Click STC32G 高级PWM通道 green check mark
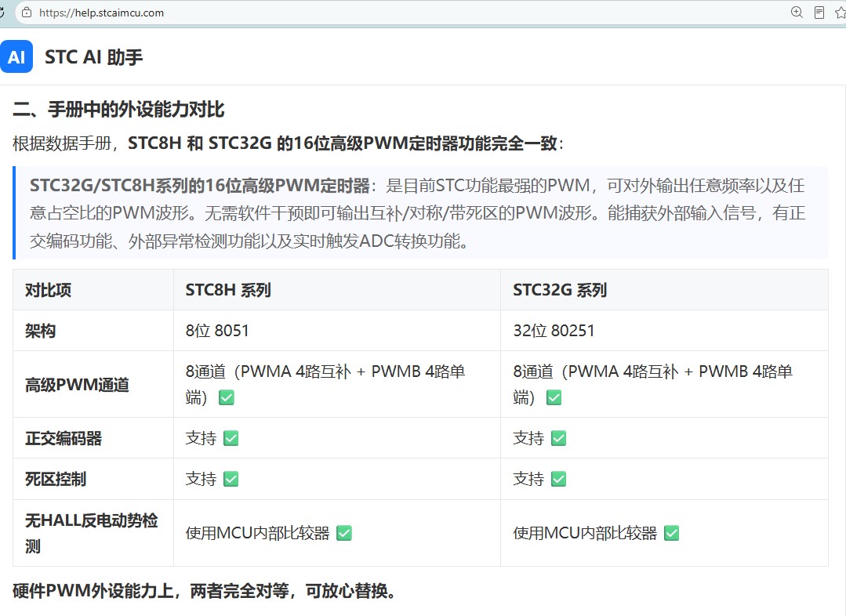The height and width of the screenshot is (616, 846). tap(554, 398)
